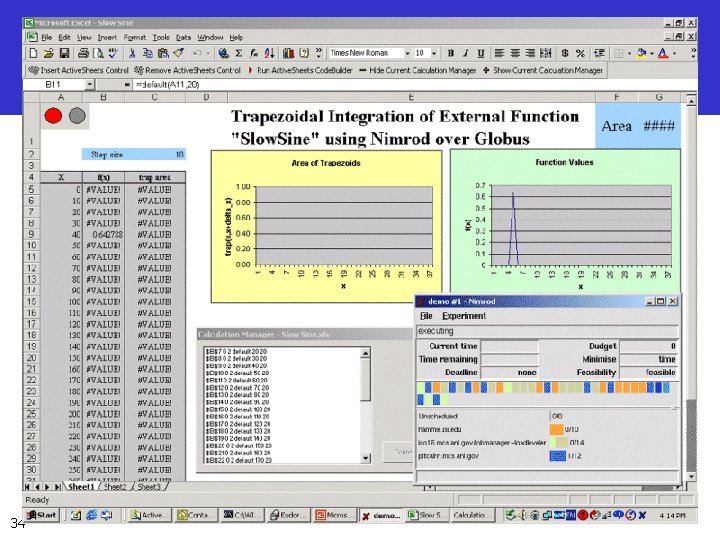Expand the font size 10 dropdown
This screenshot has width=720, height=540.
tap(434, 53)
